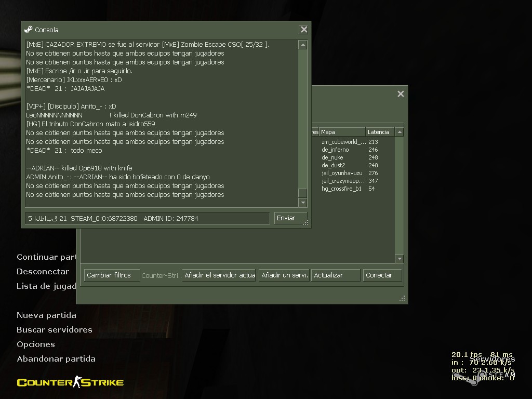Select the zm_cubeworld server row

[353, 142]
